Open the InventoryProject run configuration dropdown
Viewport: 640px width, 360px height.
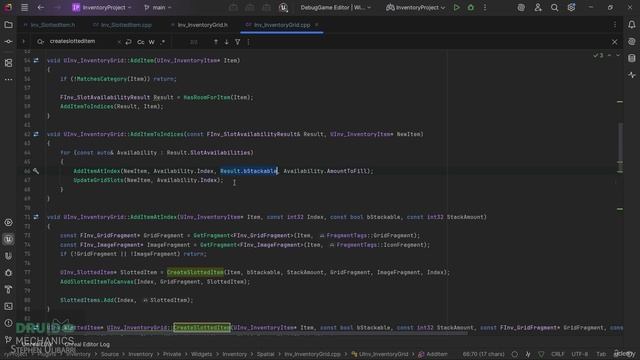416,7
